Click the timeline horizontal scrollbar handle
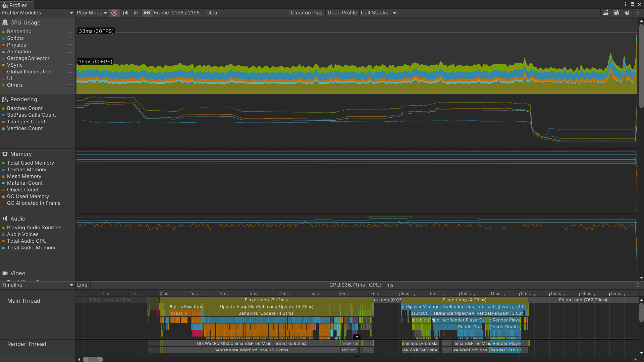This screenshot has width=644, height=362. tap(93, 359)
